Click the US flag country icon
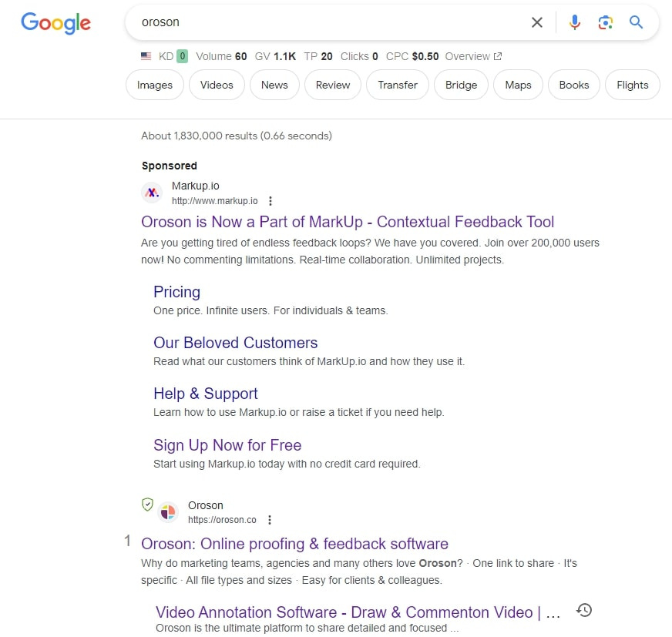The width and height of the screenshot is (672, 637). (146, 56)
